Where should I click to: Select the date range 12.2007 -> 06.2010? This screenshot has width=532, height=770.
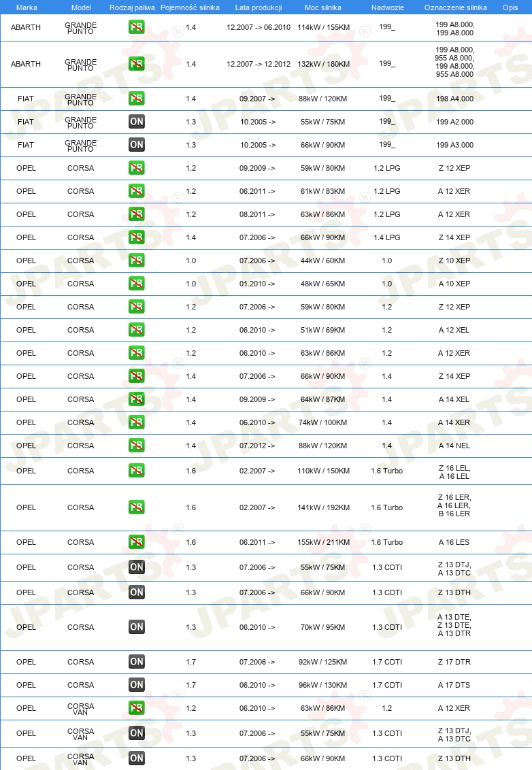click(259, 27)
